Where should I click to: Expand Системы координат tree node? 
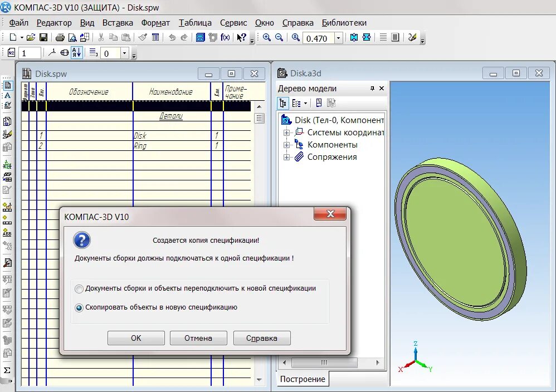tap(286, 133)
